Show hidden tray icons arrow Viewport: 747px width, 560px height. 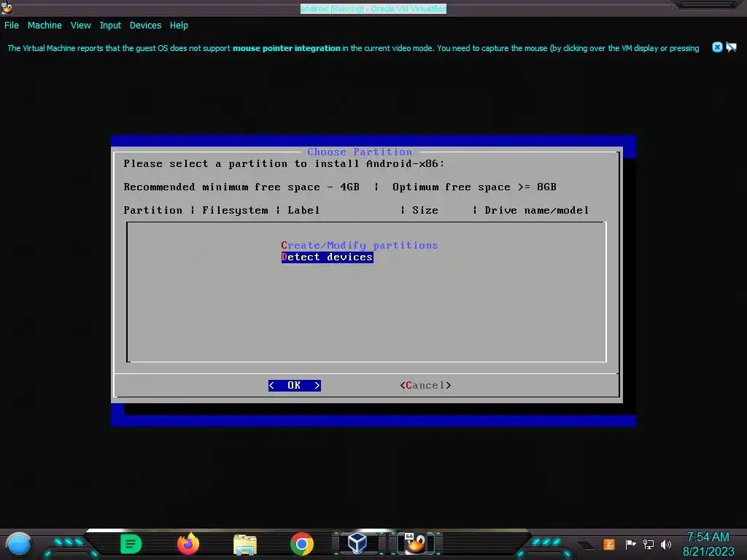coord(586,545)
